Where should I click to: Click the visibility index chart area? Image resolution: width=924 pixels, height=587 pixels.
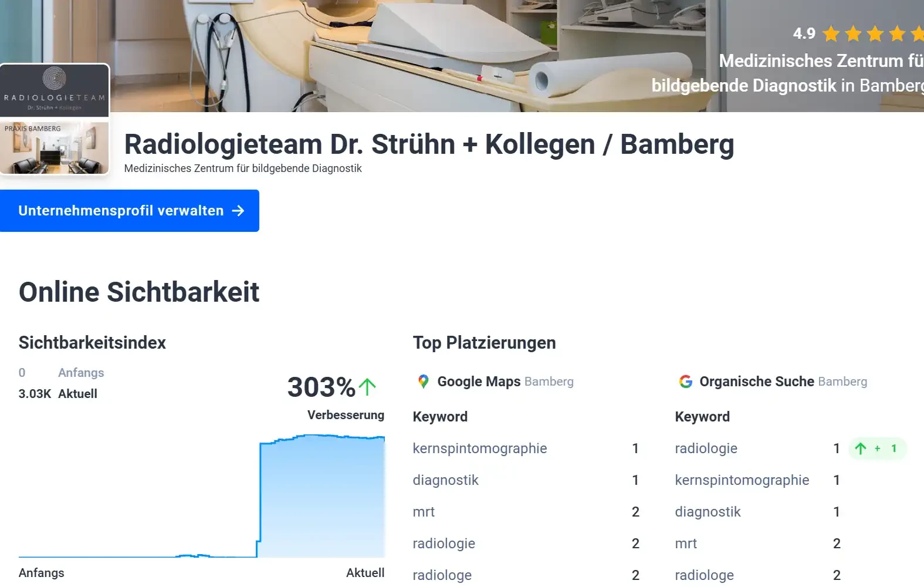point(202,496)
